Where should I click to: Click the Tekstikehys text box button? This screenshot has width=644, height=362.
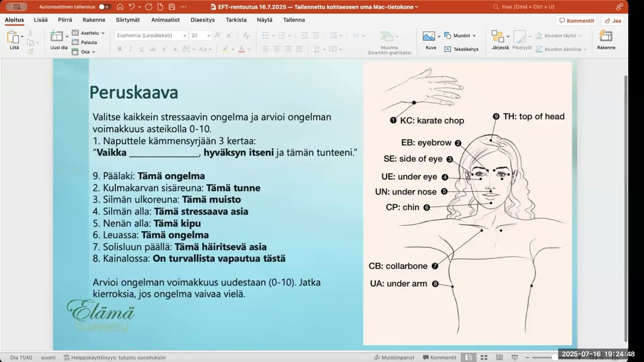(x=461, y=49)
